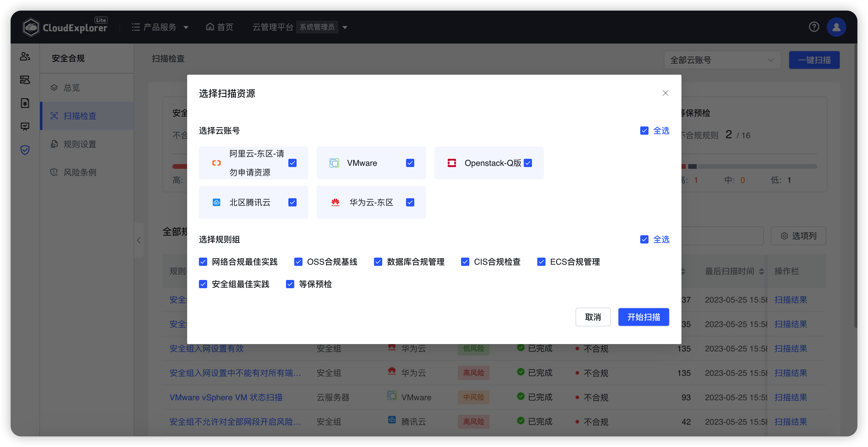868x447 pixels.
Task: Expand the 产品服务 menu
Action: [x=160, y=27]
